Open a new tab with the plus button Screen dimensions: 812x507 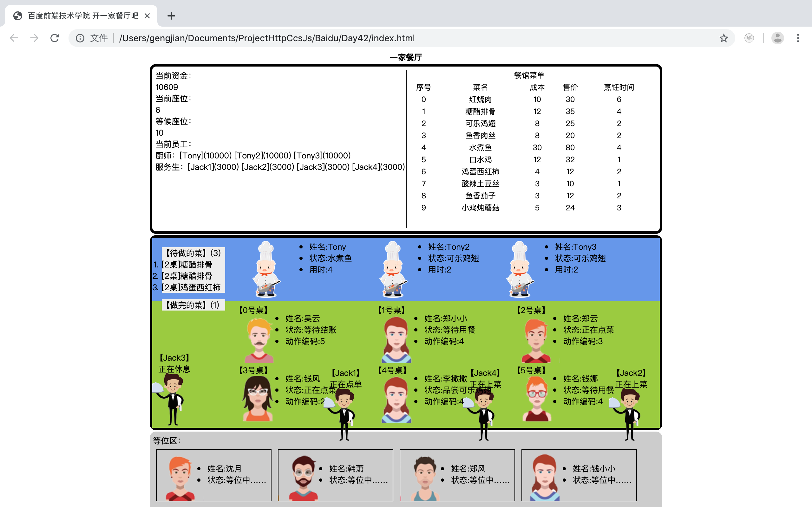pos(171,16)
